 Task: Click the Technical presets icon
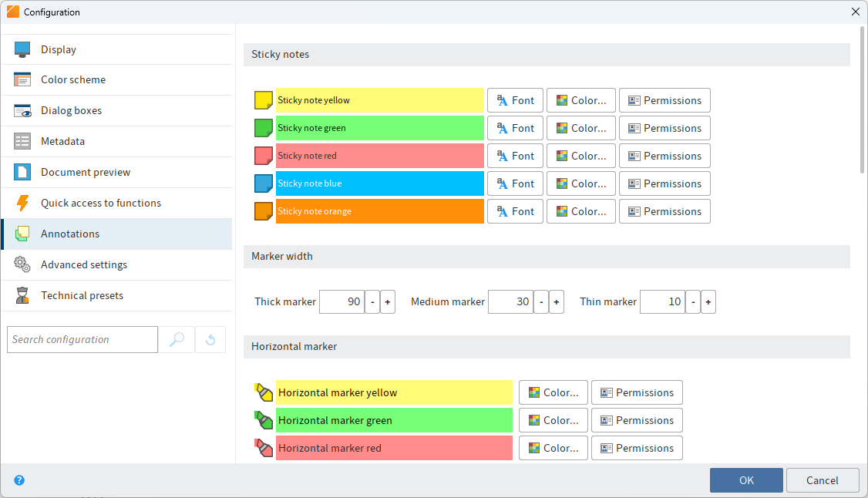pos(22,295)
